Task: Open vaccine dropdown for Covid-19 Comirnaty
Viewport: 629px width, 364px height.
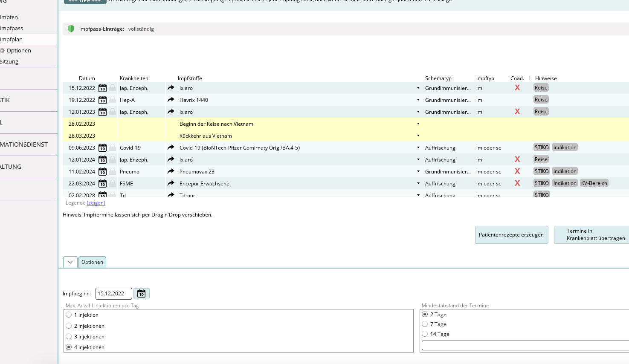Action: (418, 147)
